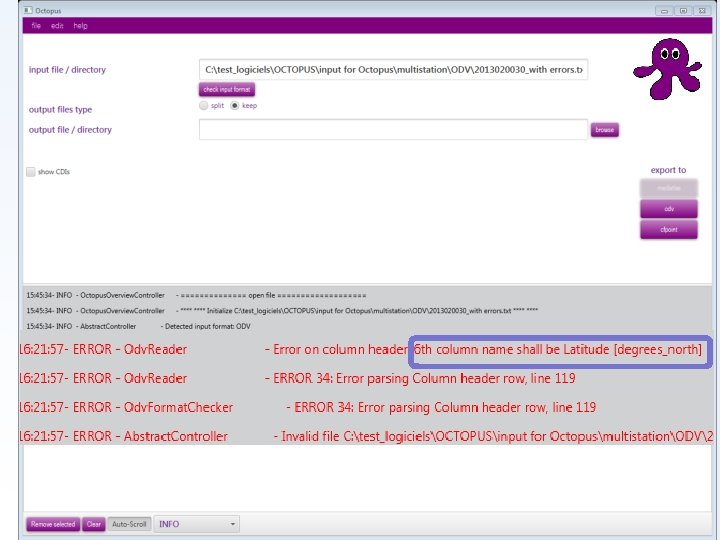Open the edit menu
This screenshot has height=540, width=720.
click(57, 26)
